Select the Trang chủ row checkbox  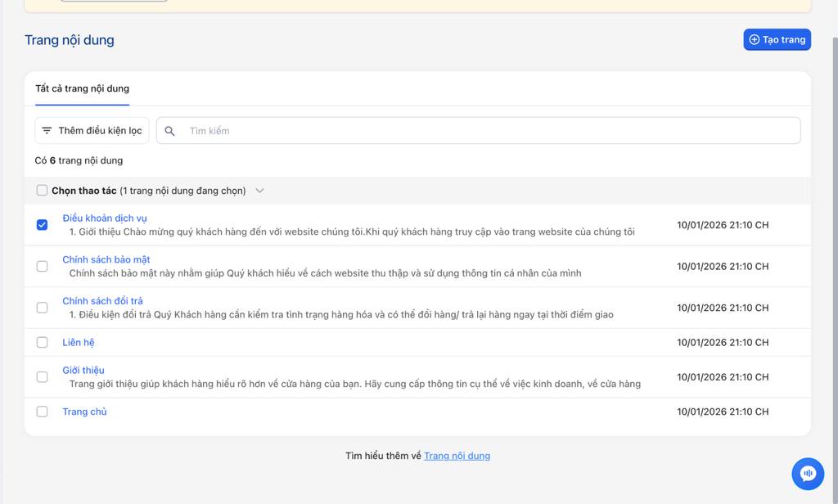tap(42, 412)
